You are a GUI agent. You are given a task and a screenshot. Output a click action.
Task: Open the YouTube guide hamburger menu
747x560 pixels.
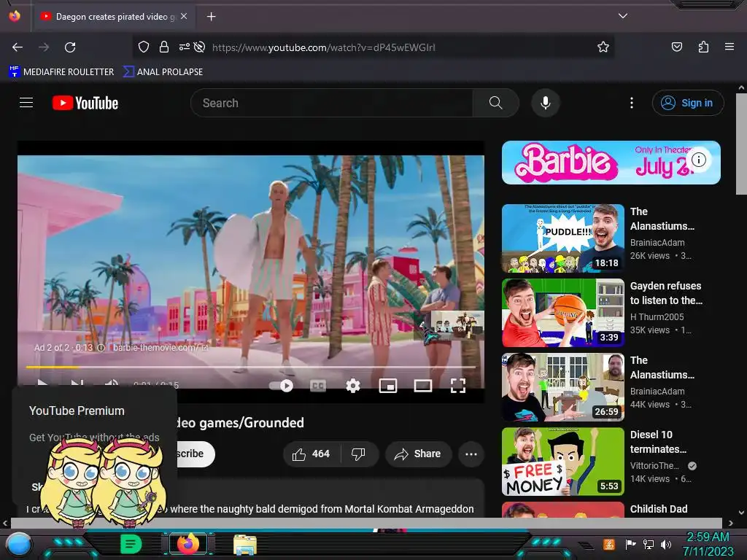(x=26, y=103)
